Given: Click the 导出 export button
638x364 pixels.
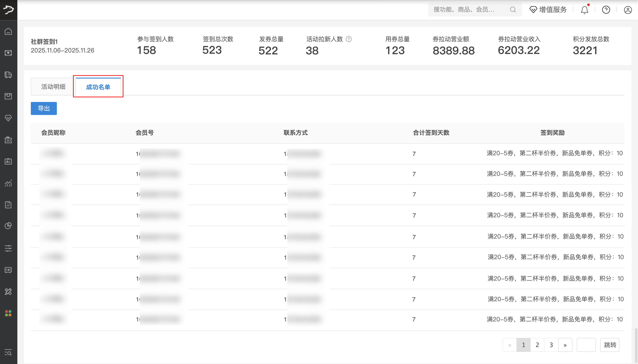Looking at the screenshot, I should [x=44, y=108].
